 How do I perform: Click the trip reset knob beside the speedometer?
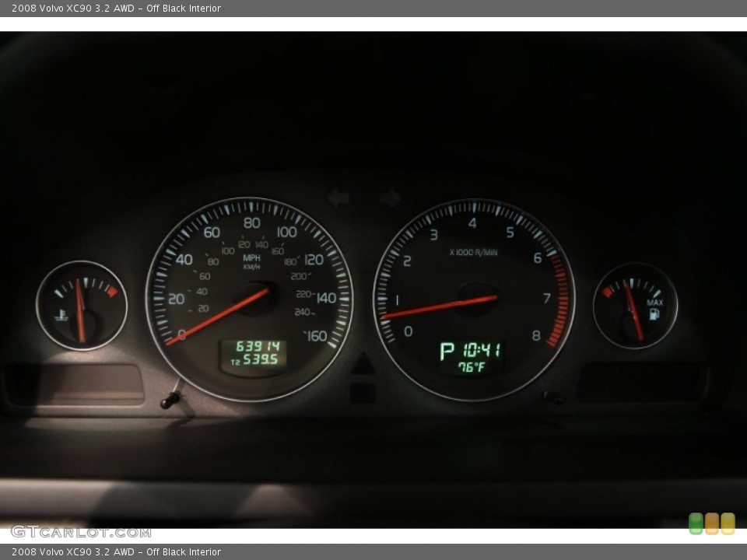click(x=170, y=400)
